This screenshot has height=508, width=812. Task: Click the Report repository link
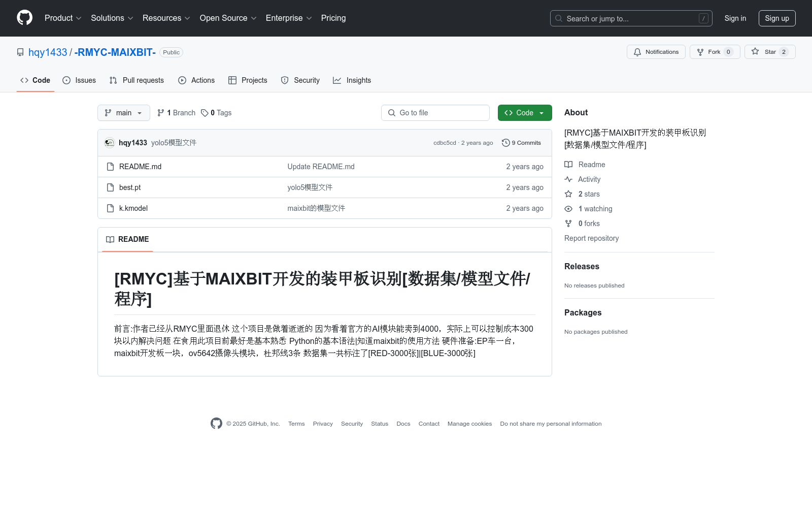[591, 238]
